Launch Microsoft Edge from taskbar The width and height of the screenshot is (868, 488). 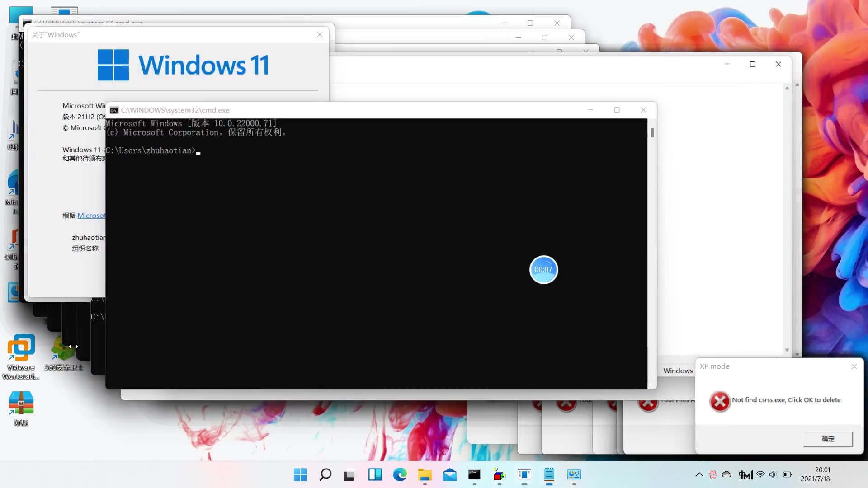tap(400, 474)
